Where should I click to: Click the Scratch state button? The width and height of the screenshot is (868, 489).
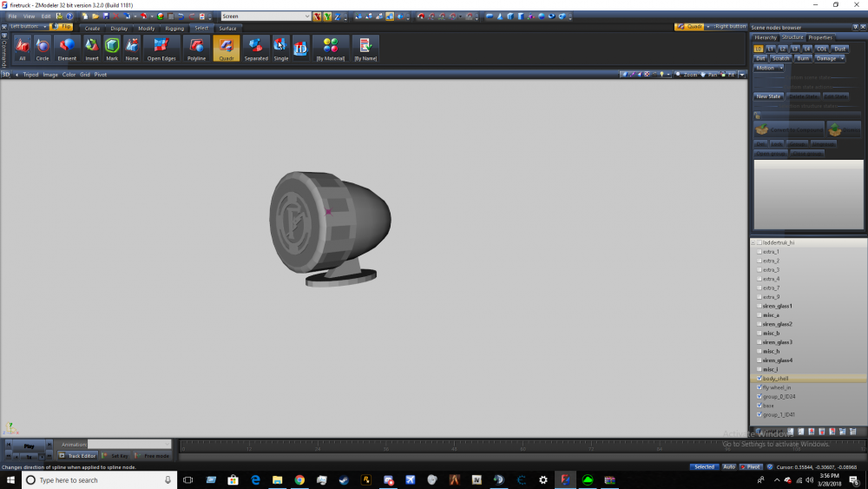tap(780, 58)
